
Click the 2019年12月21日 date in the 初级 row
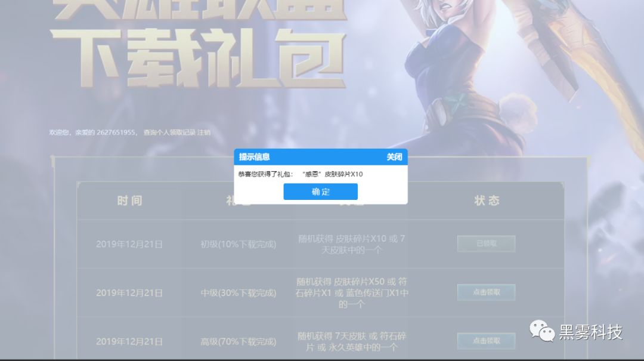(x=129, y=244)
